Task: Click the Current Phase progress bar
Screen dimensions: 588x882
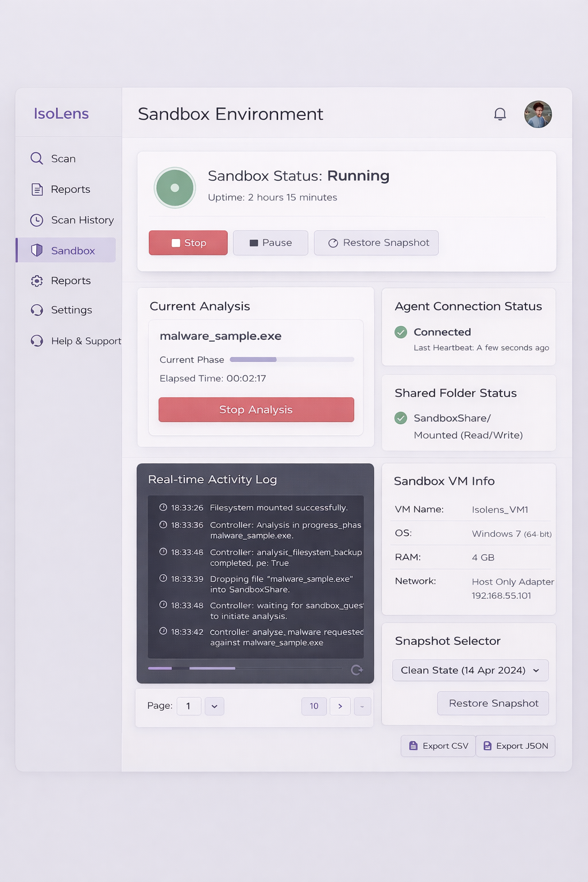Action: tap(292, 359)
